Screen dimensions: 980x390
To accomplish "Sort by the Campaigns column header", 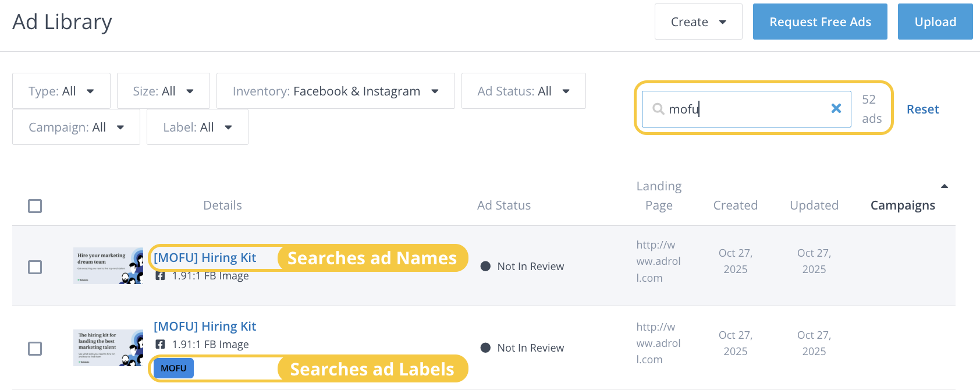I will coord(902,205).
